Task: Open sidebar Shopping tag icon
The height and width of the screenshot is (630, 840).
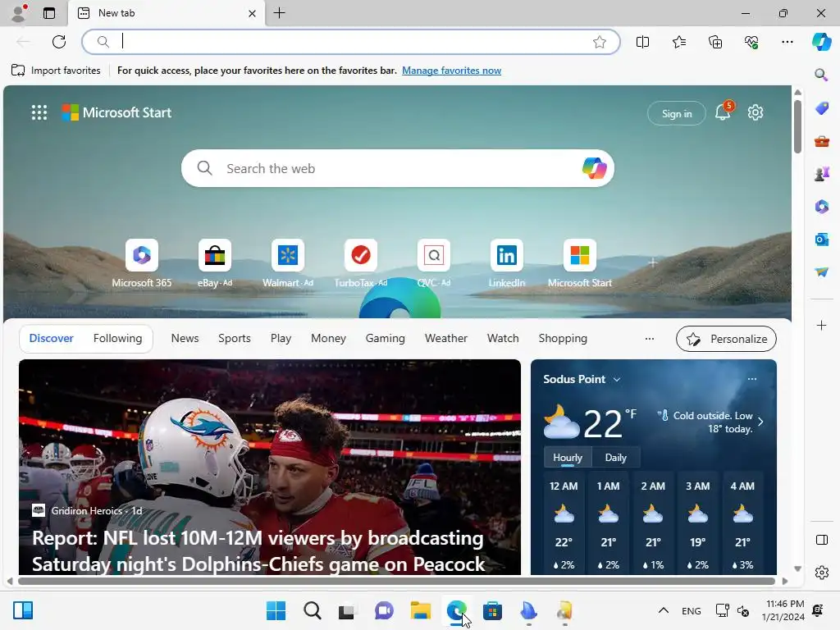Action: pyautogui.click(x=821, y=107)
